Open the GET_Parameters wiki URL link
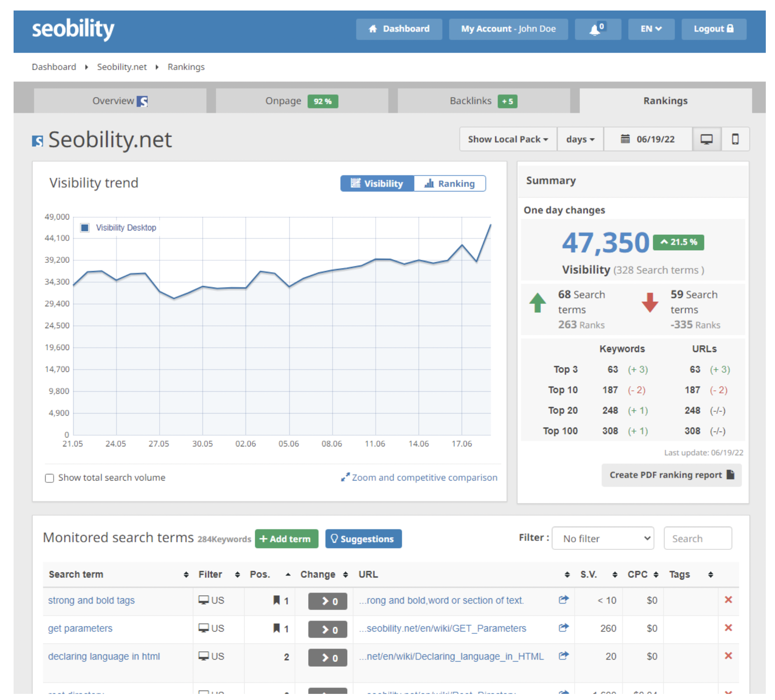Image resolution: width=775 pixels, height=700 pixels. pos(442,628)
